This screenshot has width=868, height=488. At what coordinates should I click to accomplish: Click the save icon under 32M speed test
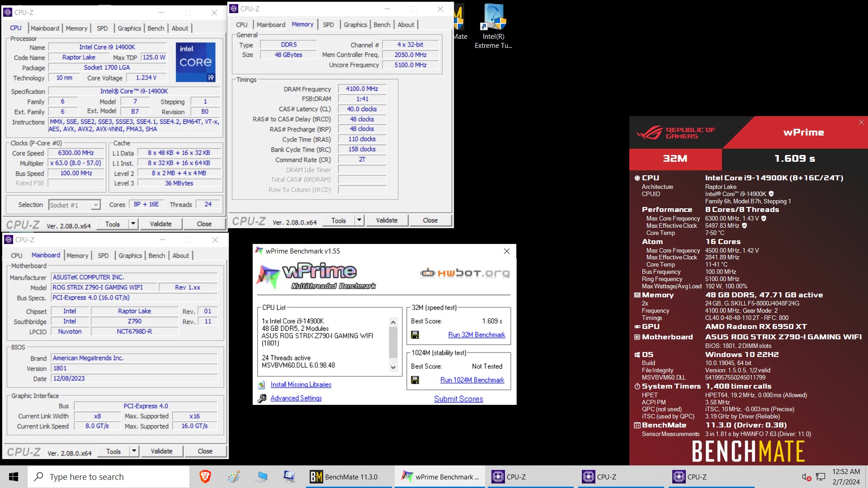pos(415,335)
